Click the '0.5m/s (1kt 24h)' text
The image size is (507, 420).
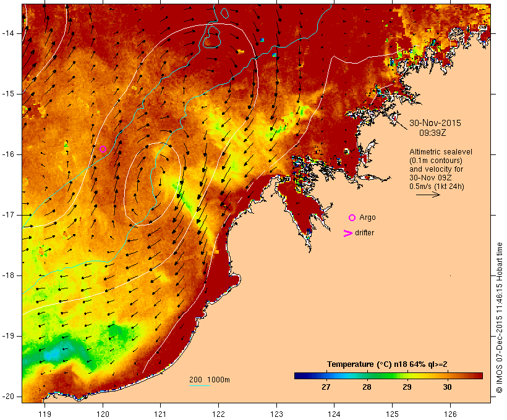click(x=437, y=187)
